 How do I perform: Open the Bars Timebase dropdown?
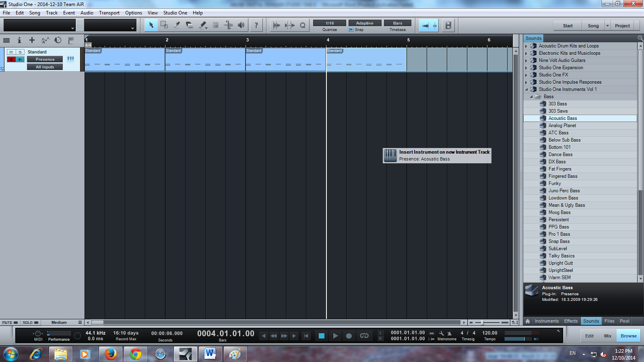[x=398, y=23]
